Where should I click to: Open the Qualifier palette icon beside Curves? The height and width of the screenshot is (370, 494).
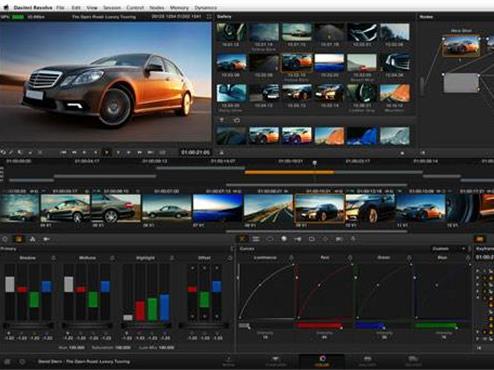(256, 239)
